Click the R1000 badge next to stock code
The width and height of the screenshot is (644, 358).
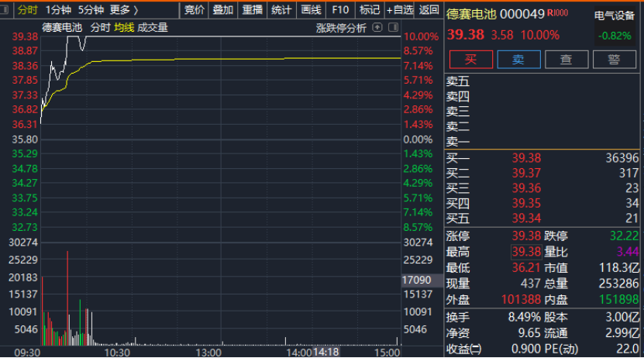tap(557, 13)
